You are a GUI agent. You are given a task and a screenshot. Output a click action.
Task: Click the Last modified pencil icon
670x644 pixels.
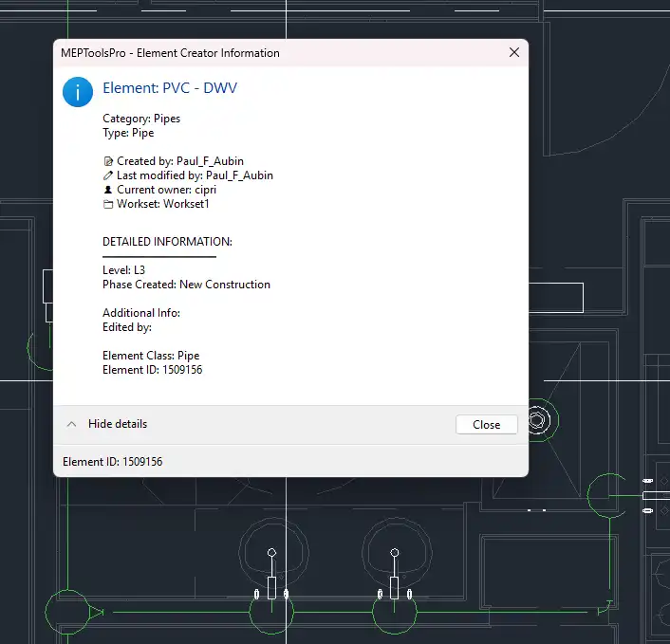107,175
